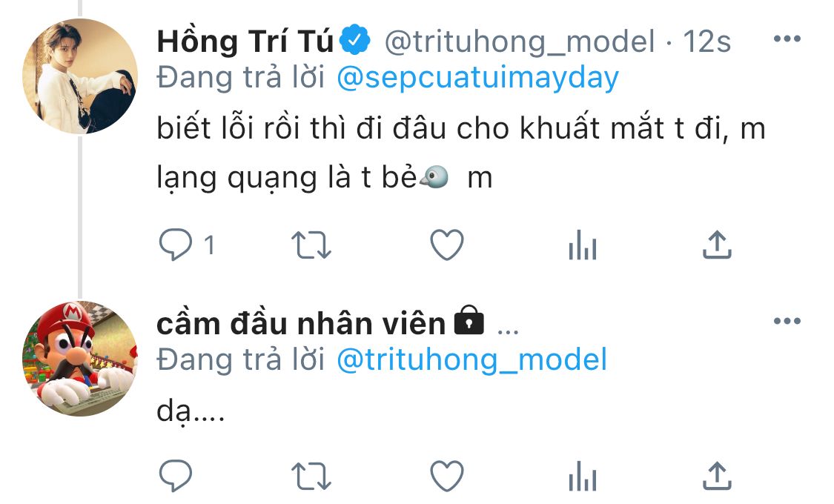Like the 'dạ....' tweet

[x=447, y=476]
